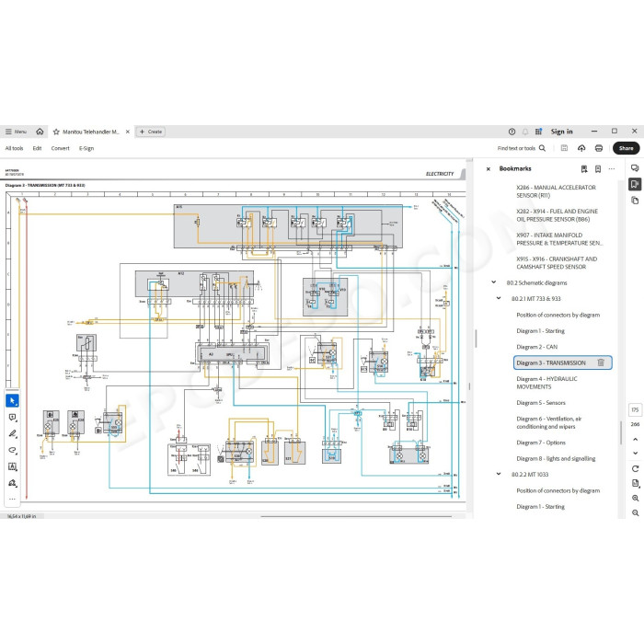Select the Highlight pen tool

pyautogui.click(x=12, y=433)
